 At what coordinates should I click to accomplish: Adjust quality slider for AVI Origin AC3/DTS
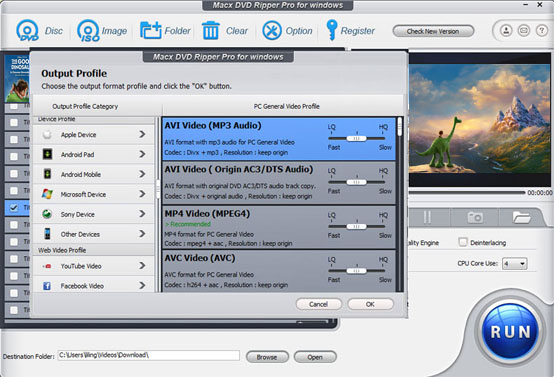[356, 182]
